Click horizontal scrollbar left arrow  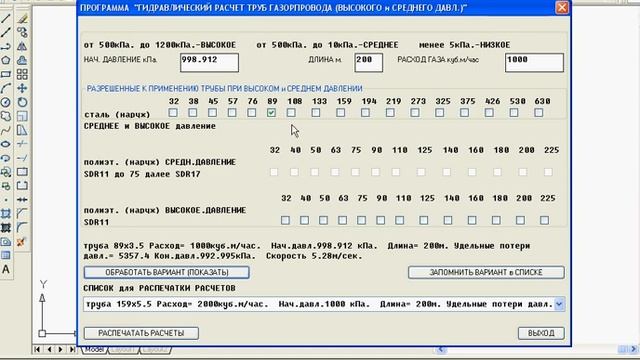tap(441, 349)
